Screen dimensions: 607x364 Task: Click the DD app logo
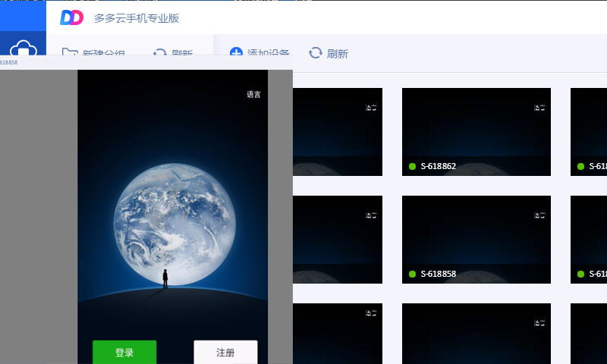coord(72,17)
